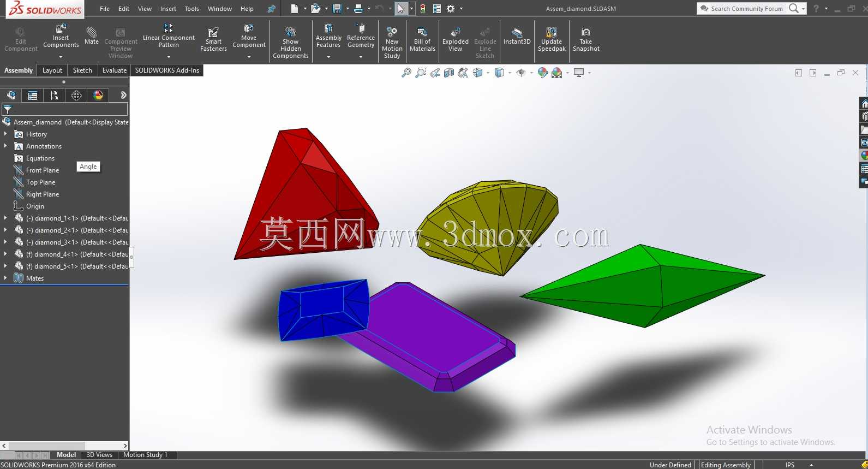Expand the FeatureManager tabs chevron

(x=123, y=96)
